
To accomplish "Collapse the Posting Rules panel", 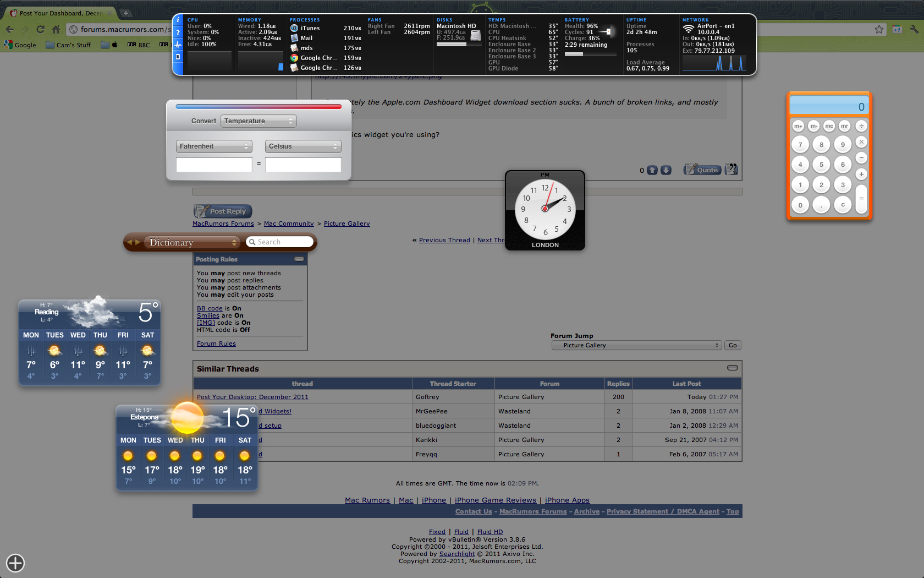I will click(x=299, y=259).
